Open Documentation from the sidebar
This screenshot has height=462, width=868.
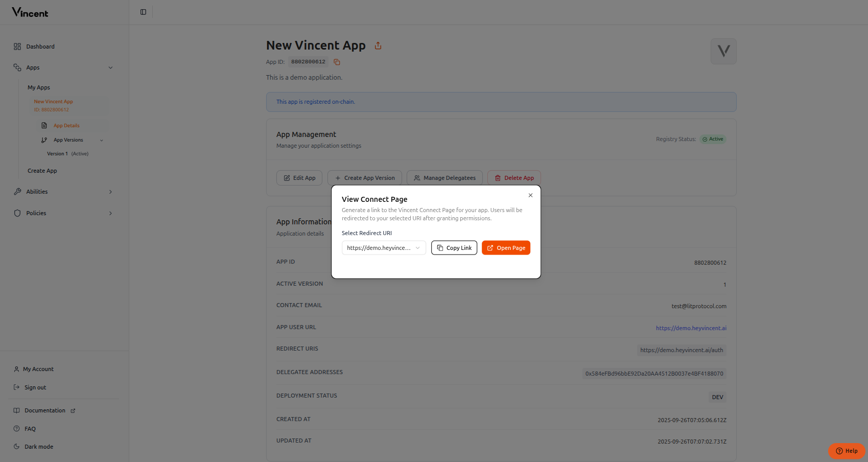(x=44, y=410)
